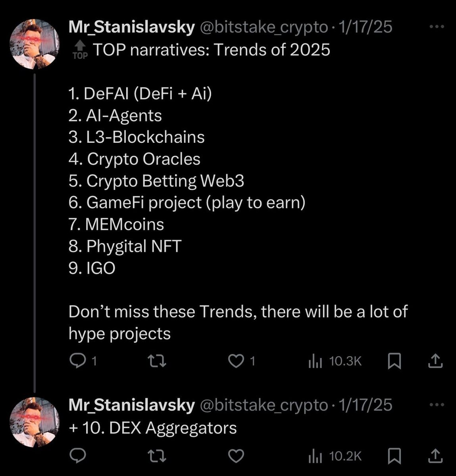This screenshot has height=476, width=456.
Task: Open more options on the bottom tweet
Action: click(437, 403)
